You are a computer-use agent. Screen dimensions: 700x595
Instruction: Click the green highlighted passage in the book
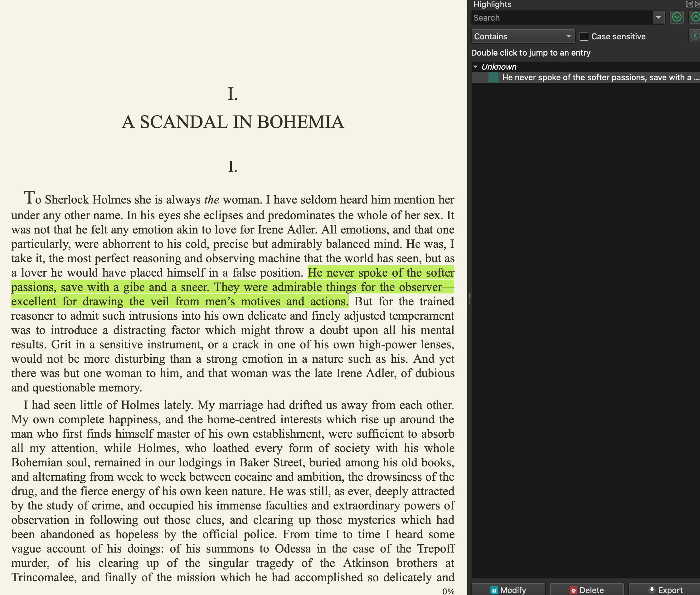pyautogui.click(x=232, y=287)
